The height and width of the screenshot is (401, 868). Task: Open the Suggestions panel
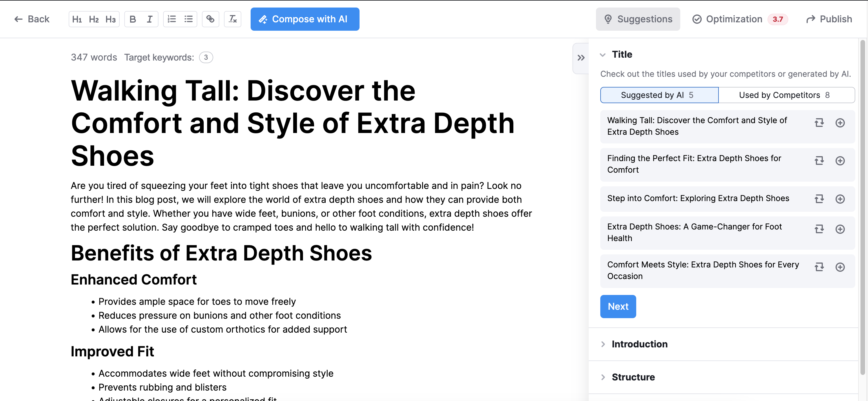tap(638, 19)
